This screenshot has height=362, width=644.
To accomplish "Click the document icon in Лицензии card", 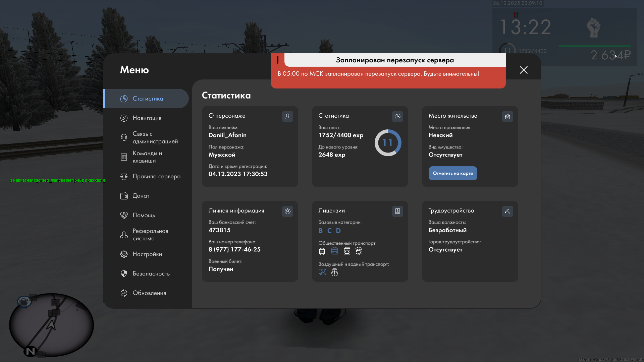I will 397,211.
